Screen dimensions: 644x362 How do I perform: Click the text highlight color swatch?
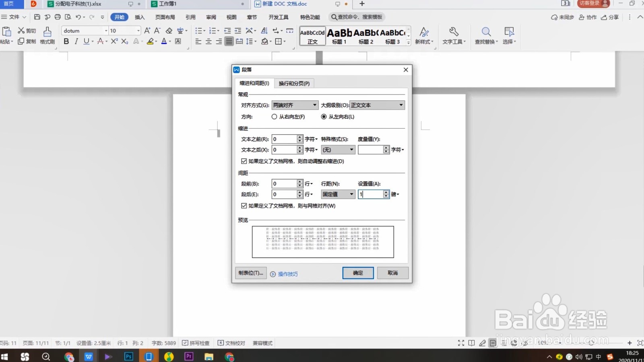point(150,41)
